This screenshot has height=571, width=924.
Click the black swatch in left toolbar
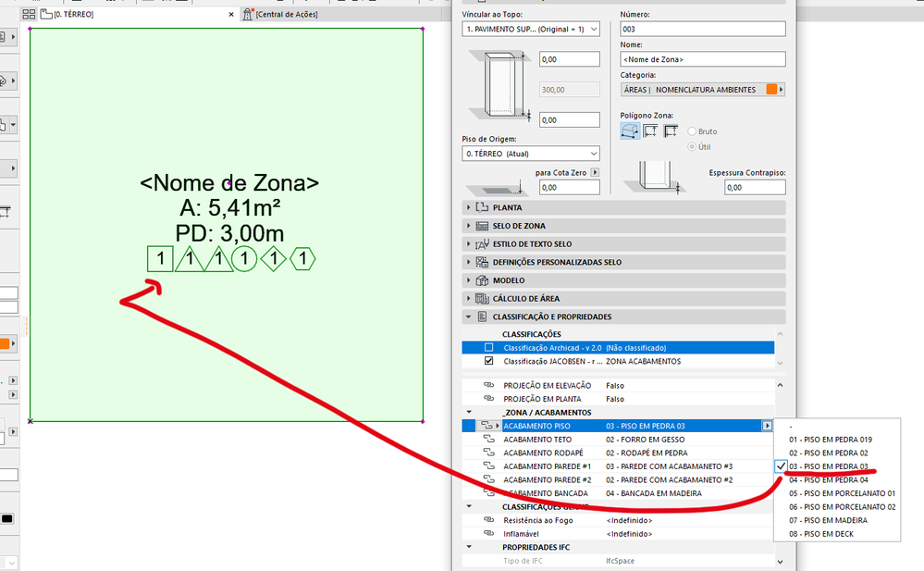pyautogui.click(x=6, y=518)
